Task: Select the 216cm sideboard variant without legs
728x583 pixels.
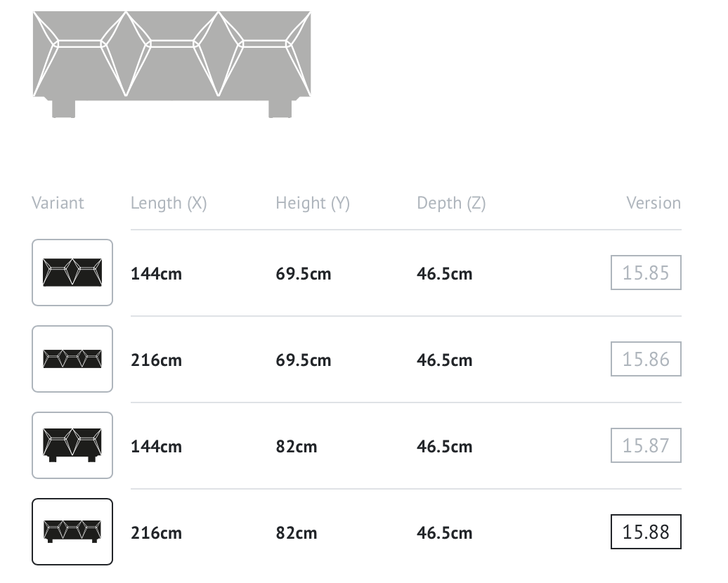Action: [x=72, y=359]
